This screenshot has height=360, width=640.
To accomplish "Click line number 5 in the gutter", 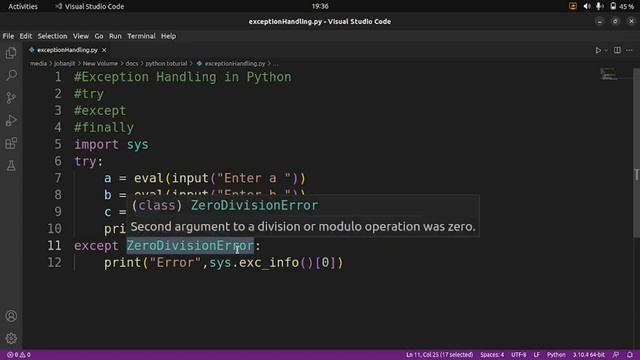I will click(x=58, y=144).
